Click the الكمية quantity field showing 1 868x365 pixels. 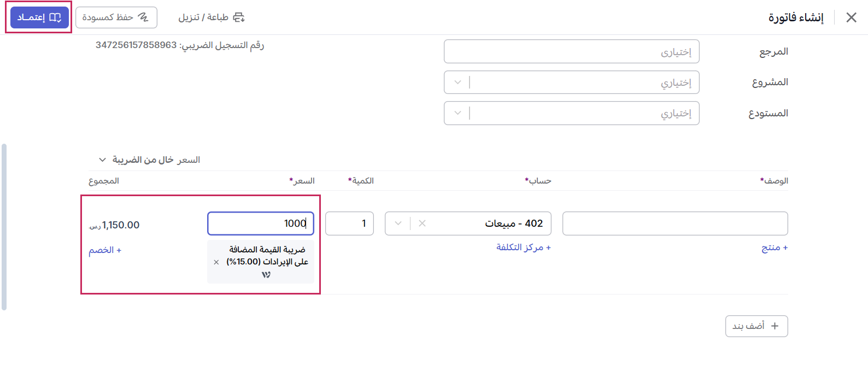[x=349, y=223]
